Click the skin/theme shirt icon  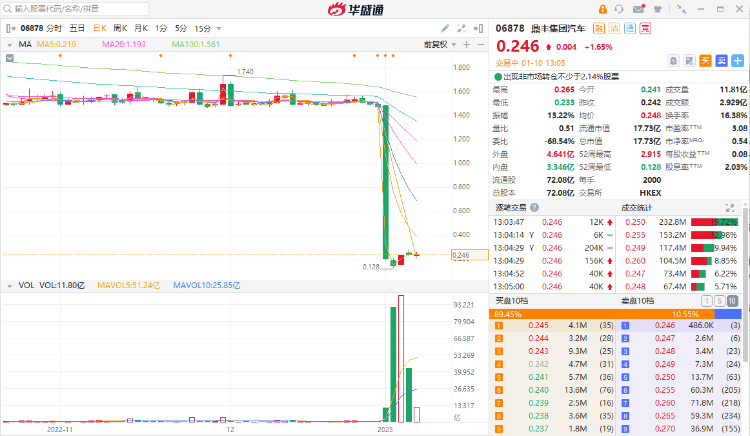pyautogui.click(x=658, y=9)
